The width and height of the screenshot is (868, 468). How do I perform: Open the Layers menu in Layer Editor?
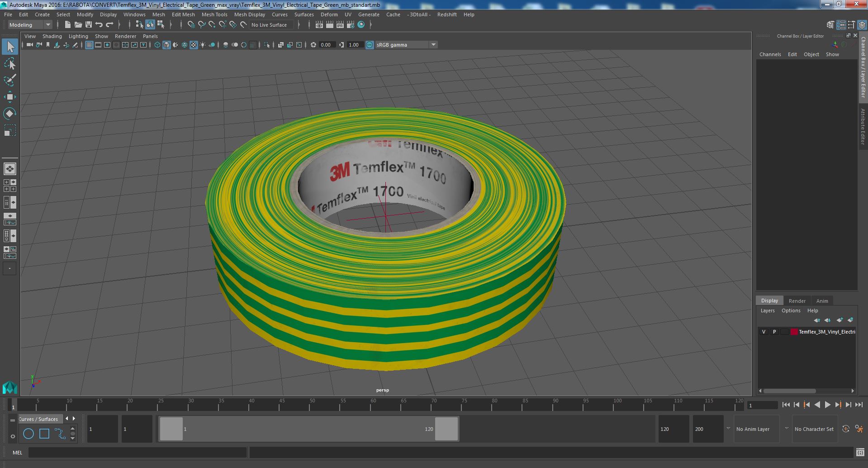click(768, 310)
